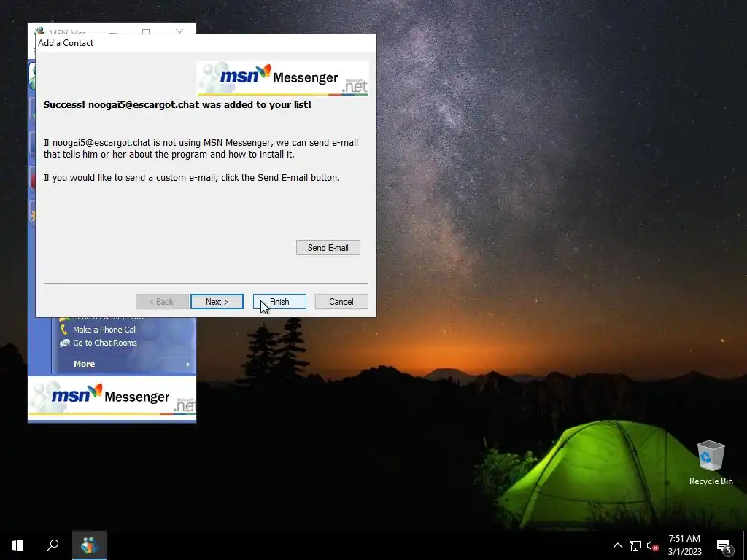Close the MSN Messenger main window
747x560 pixels.
coord(179,31)
